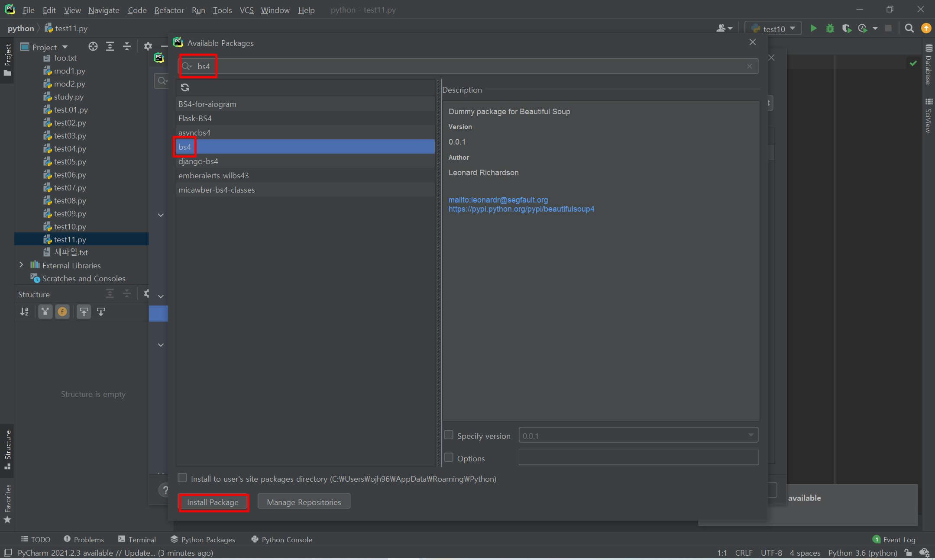Image resolution: width=935 pixels, height=560 pixels.
Task: Open Project panel settings gear
Action: pos(148,47)
